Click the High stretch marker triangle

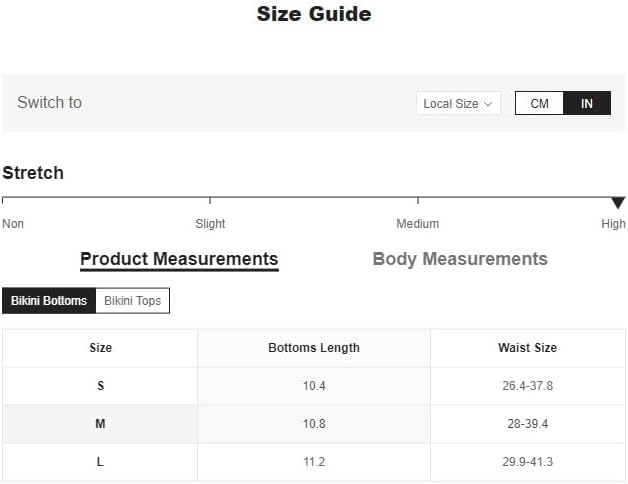618,203
